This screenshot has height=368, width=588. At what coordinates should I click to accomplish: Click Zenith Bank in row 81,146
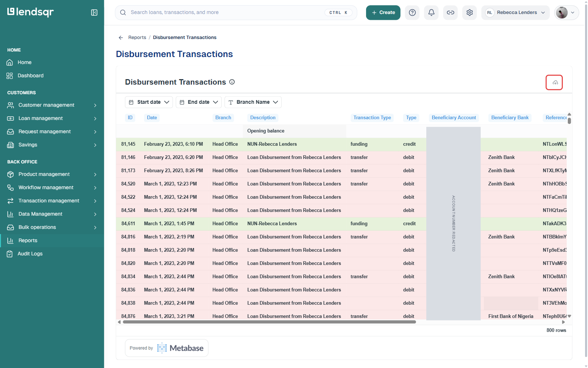pyautogui.click(x=501, y=158)
